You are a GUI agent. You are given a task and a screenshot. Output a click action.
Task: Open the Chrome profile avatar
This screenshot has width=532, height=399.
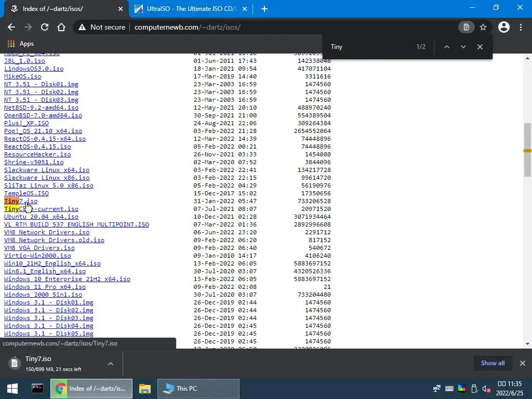pyautogui.click(x=504, y=27)
